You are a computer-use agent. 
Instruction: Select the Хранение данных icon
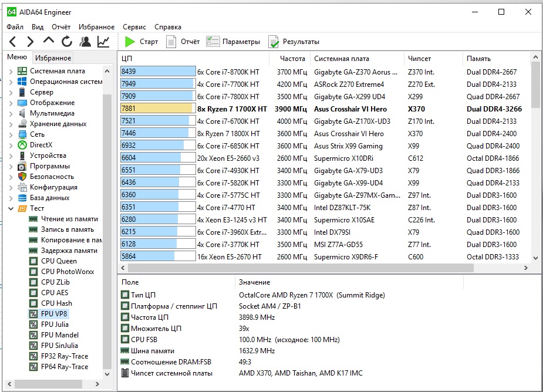(22, 124)
